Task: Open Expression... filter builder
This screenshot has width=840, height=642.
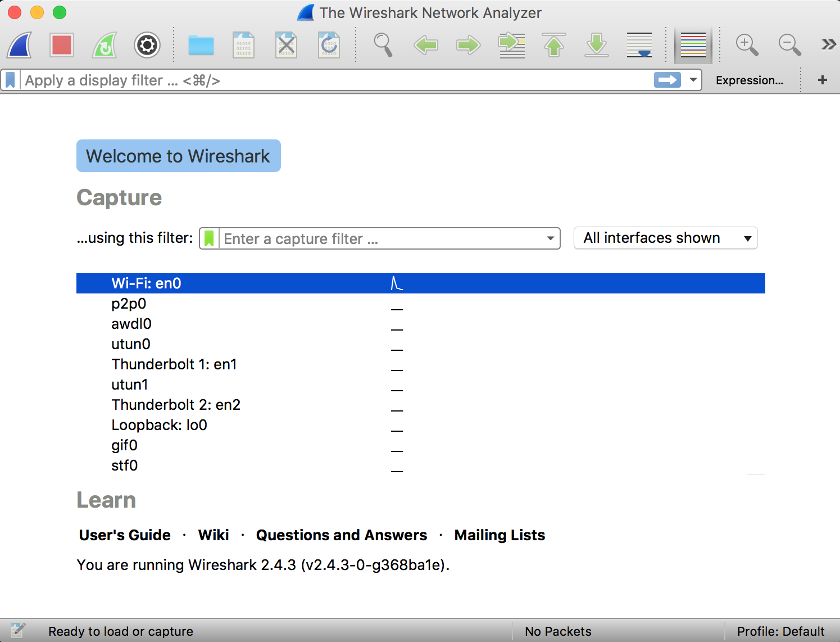Action: pos(750,80)
